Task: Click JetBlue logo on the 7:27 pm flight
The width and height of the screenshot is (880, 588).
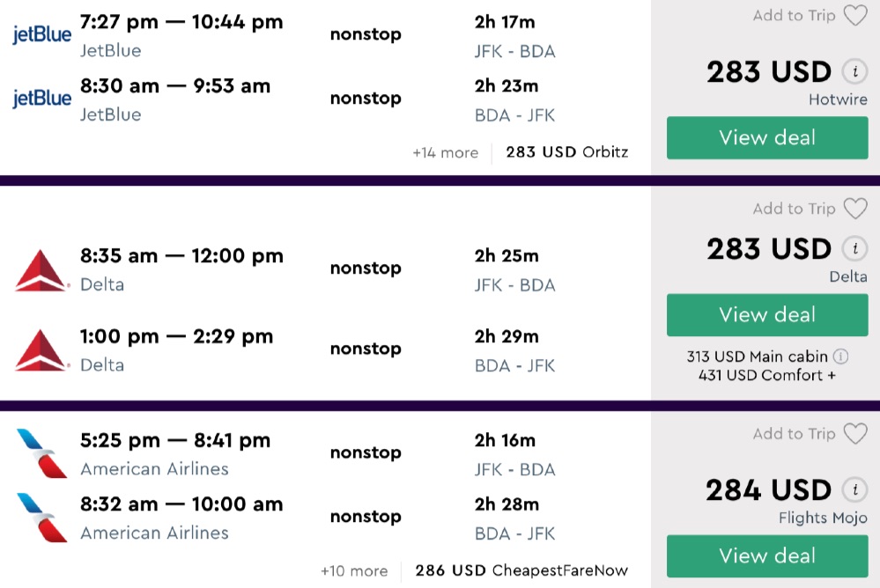Action: 41,35
